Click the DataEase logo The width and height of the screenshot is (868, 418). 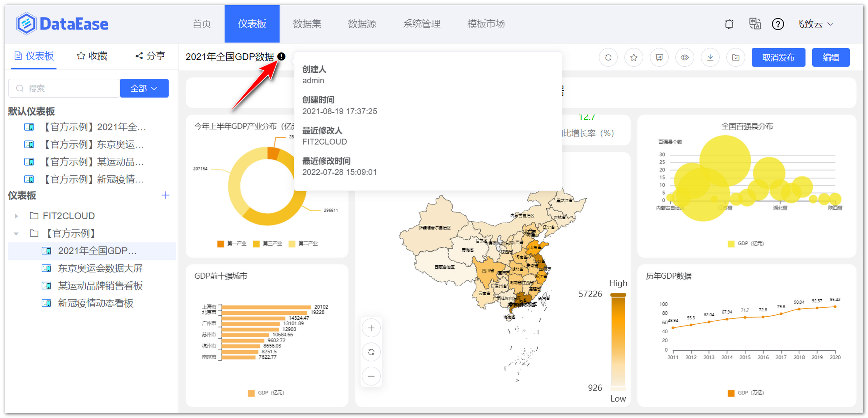point(62,24)
